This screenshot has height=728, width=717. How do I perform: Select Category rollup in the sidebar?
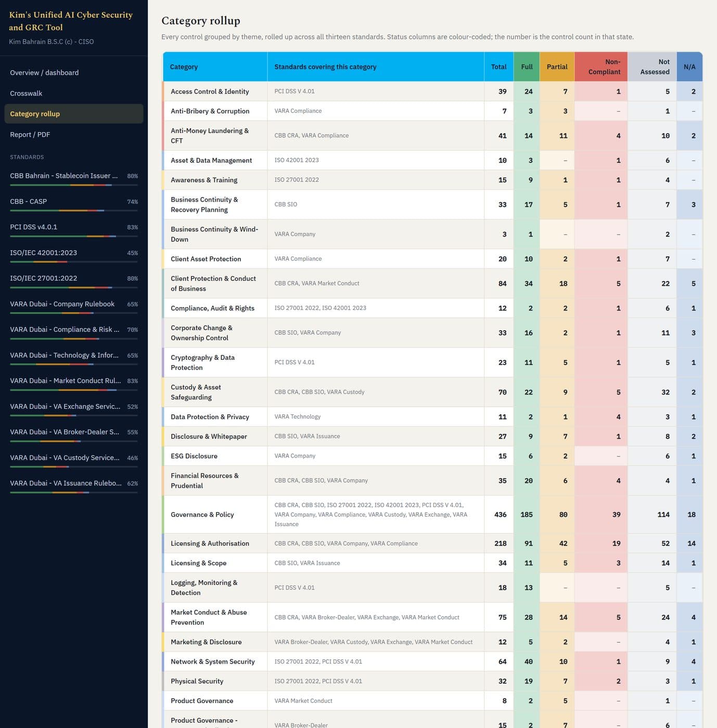tap(74, 114)
